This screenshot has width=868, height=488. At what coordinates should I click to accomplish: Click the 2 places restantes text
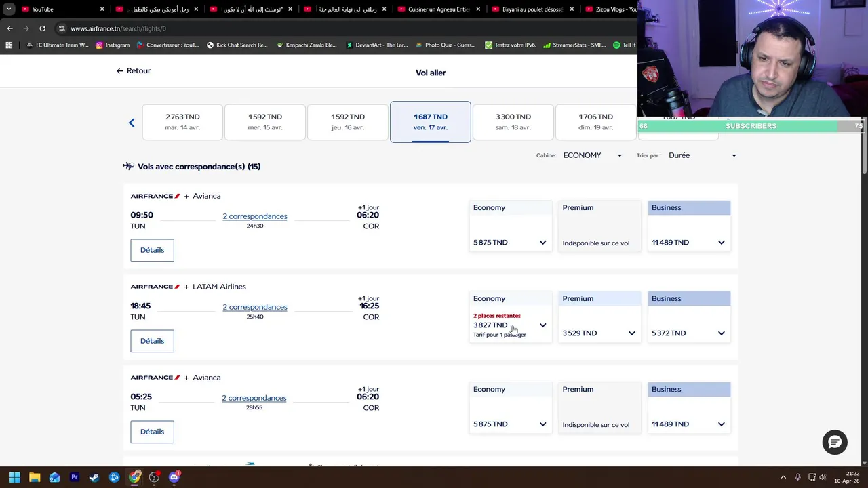497,316
